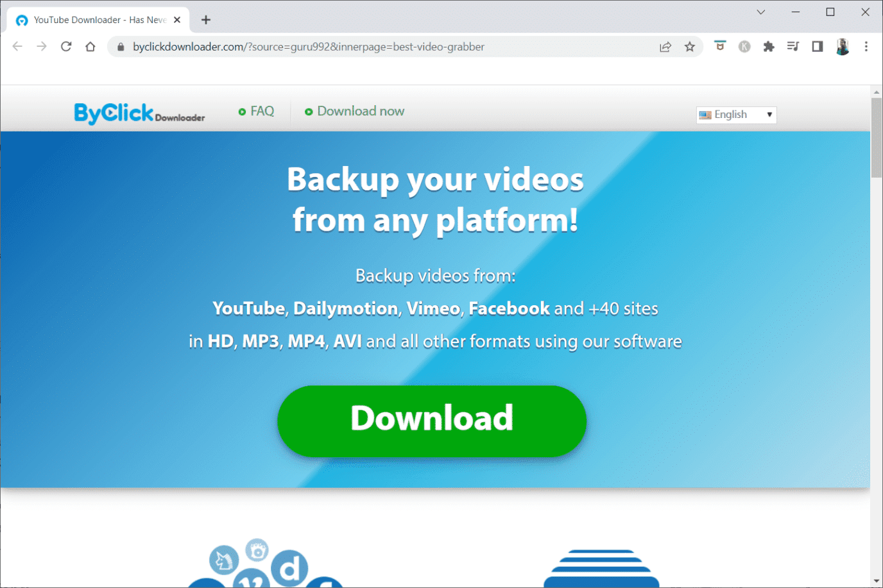Select the YouTube Downloader tab
Image resolution: width=883 pixels, height=588 pixels.
coord(98,20)
